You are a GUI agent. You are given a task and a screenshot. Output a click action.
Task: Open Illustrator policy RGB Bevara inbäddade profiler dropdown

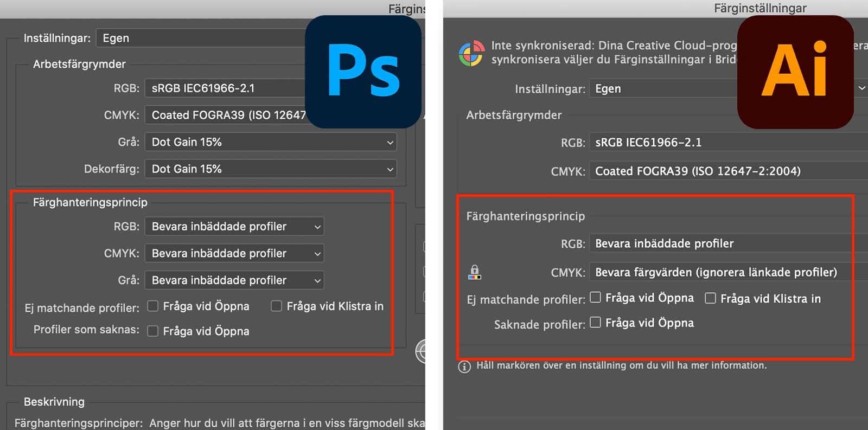pyautogui.click(x=728, y=243)
